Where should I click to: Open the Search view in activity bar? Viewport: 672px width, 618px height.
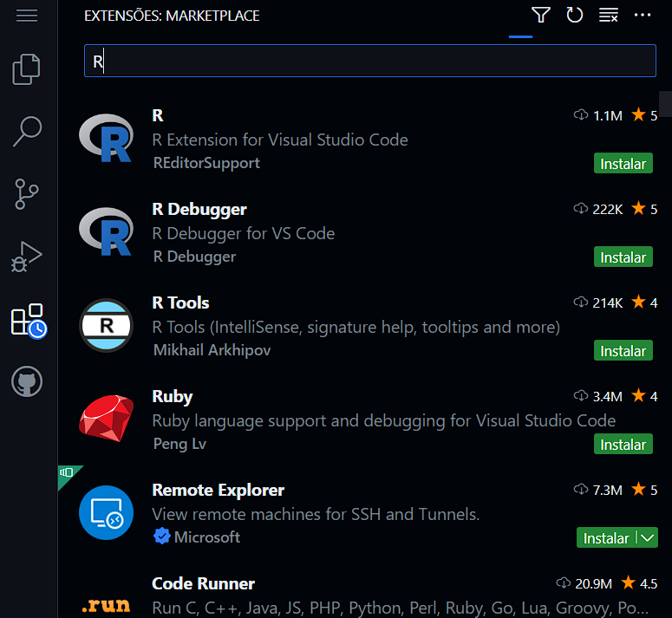click(28, 132)
